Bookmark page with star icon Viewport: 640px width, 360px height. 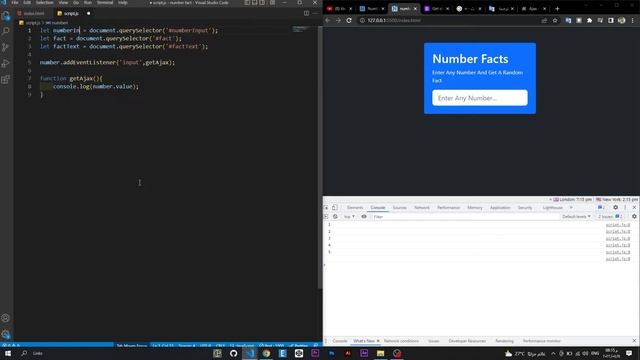coord(555,20)
